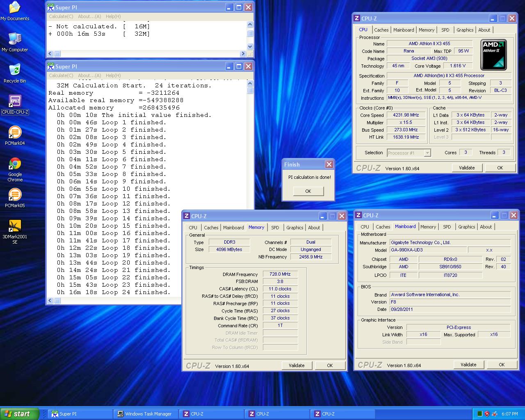Open the Windows Start button
Viewport: 525px width, 420px height.
pos(20,414)
